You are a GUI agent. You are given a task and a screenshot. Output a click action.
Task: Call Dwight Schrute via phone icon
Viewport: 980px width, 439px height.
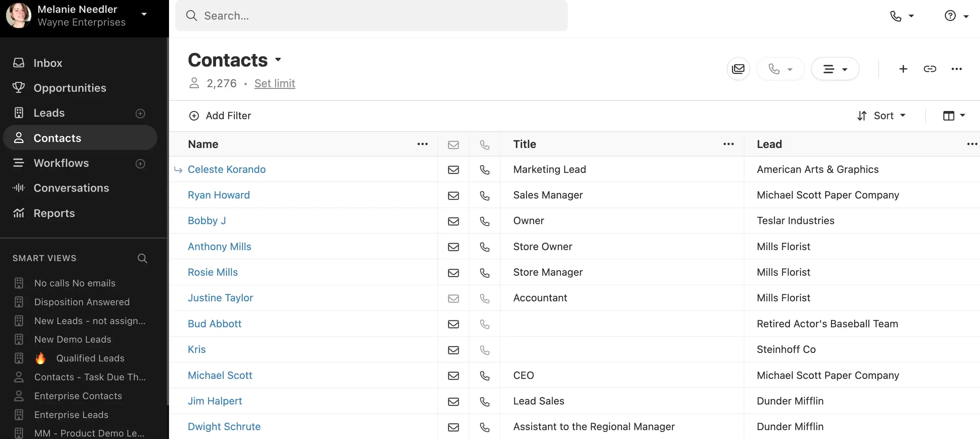click(484, 427)
